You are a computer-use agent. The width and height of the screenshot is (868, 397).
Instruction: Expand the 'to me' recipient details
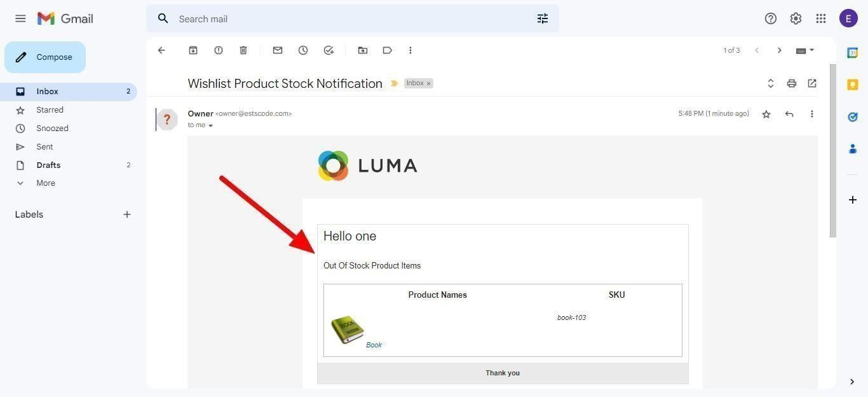pyautogui.click(x=210, y=125)
